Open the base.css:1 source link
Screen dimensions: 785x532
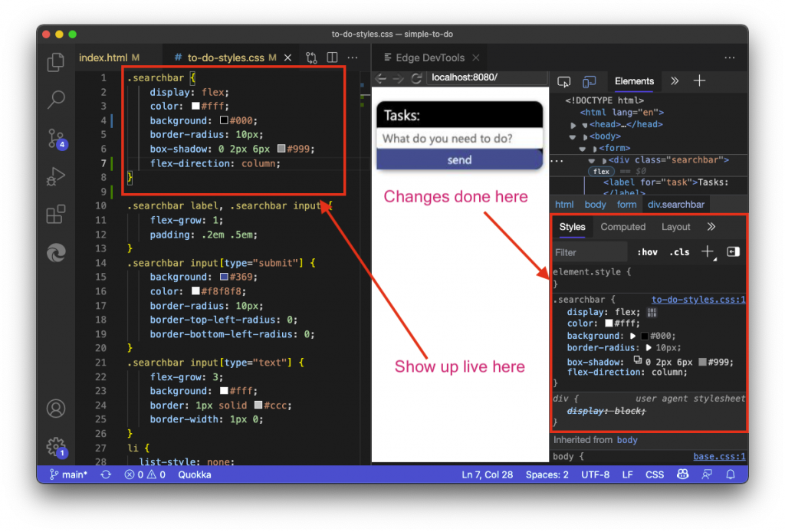(719, 456)
